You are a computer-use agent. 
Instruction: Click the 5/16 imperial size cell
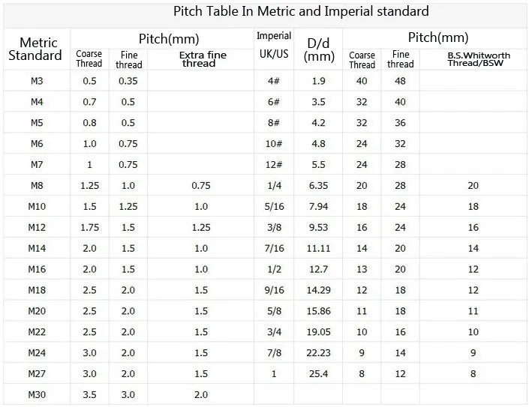click(274, 206)
